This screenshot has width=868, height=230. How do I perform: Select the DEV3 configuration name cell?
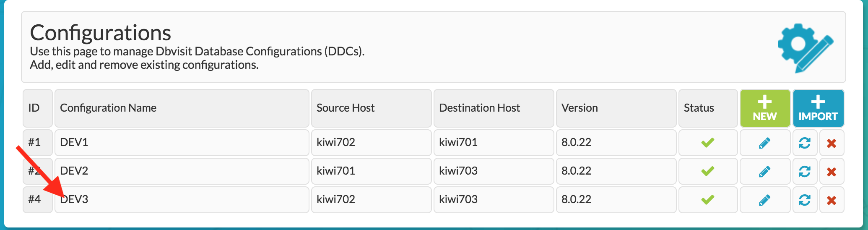(182, 200)
